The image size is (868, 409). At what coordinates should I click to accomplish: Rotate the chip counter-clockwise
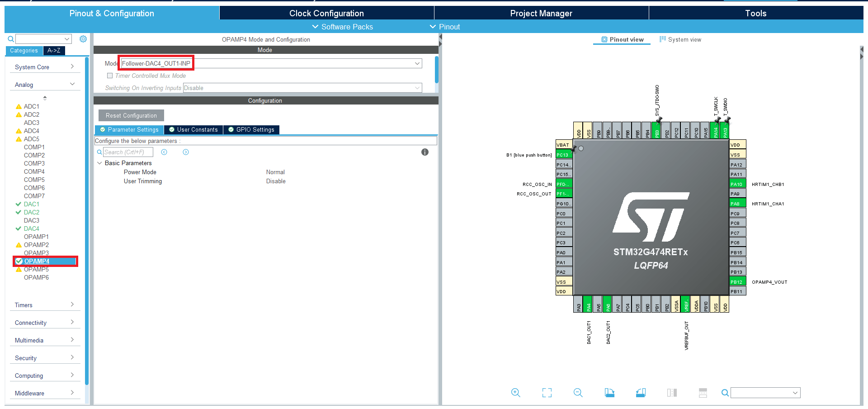(641, 393)
